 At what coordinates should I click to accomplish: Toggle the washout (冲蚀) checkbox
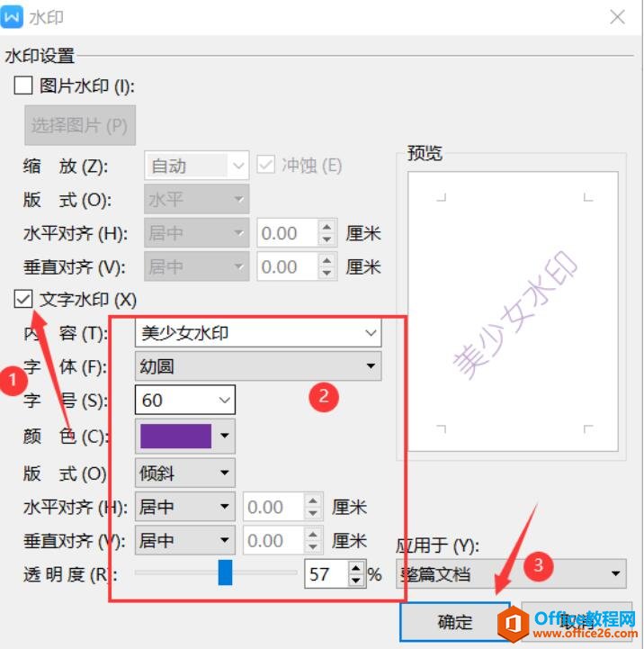tap(265, 165)
